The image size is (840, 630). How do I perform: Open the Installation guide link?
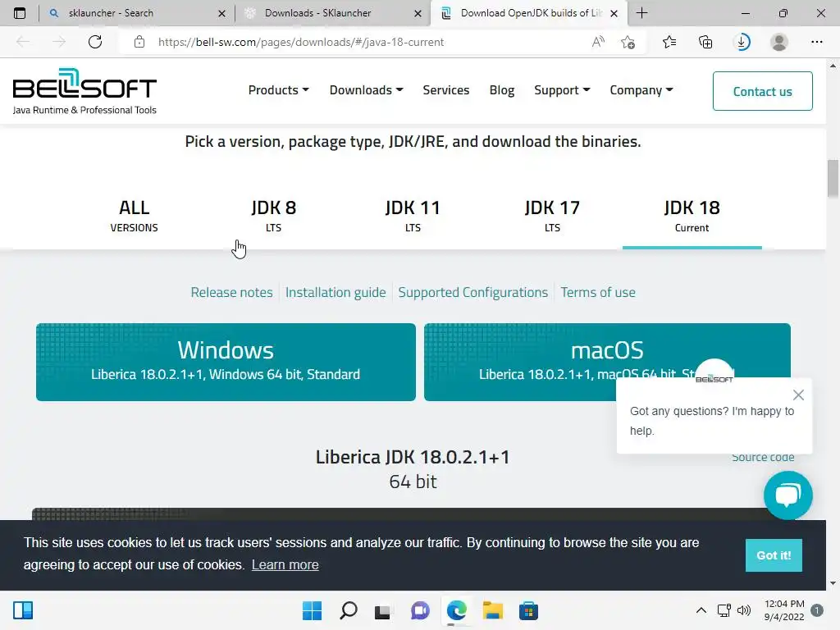point(336,292)
